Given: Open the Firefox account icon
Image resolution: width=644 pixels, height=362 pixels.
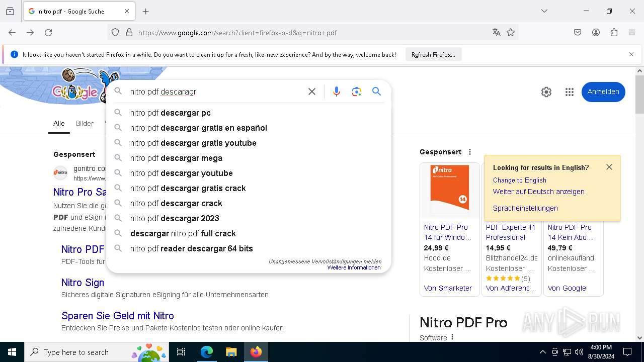Looking at the screenshot, I should (596, 33).
